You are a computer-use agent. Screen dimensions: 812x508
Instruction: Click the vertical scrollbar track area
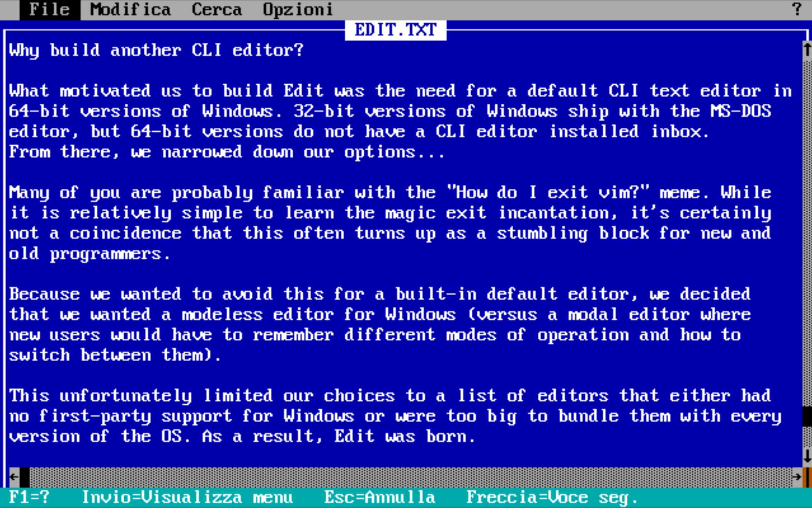coord(807,233)
